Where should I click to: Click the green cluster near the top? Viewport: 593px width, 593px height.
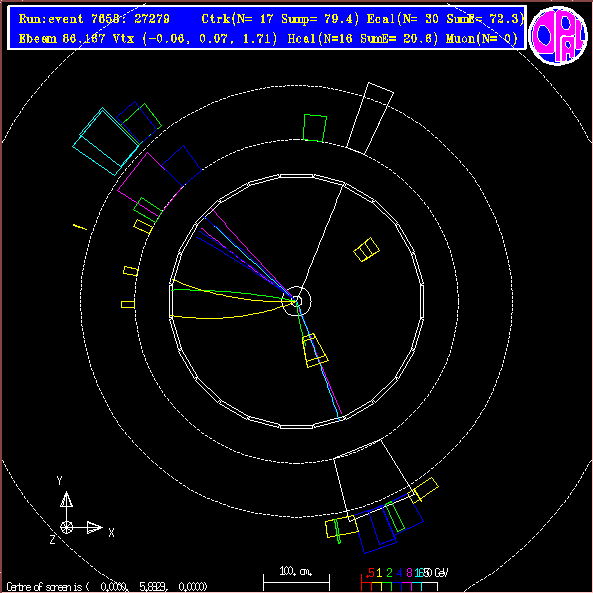315,128
